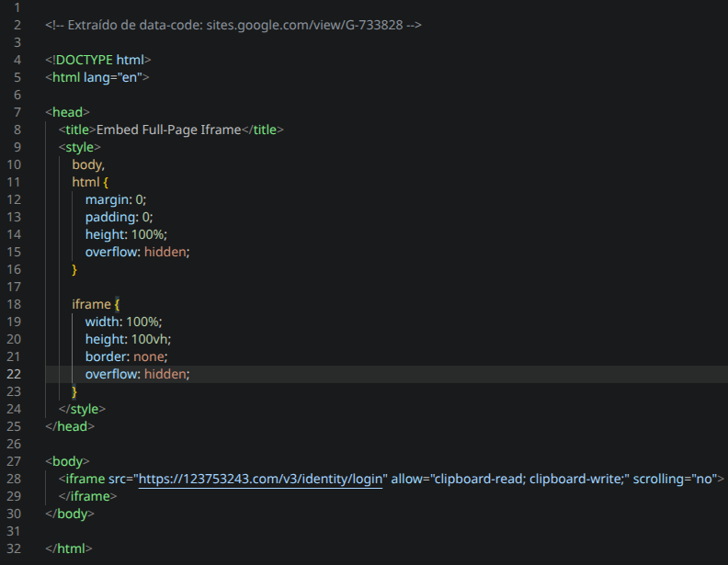Click line number 1 in gutter

coord(17,8)
